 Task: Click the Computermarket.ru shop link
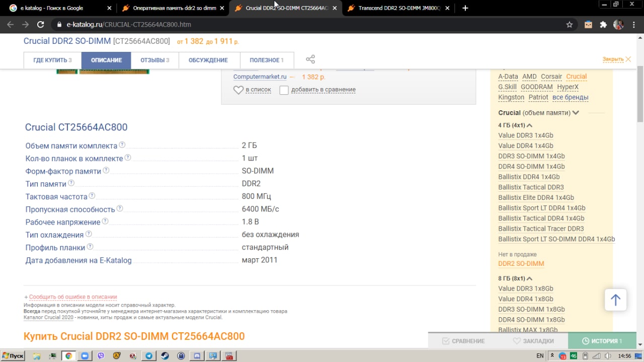[x=260, y=77]
